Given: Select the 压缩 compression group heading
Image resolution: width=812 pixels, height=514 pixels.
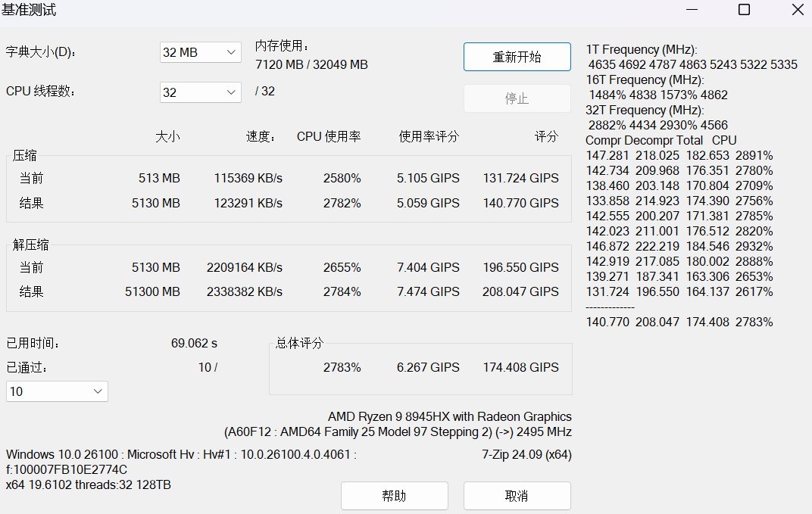Looking at the screenshot, I should click(25, 156).
